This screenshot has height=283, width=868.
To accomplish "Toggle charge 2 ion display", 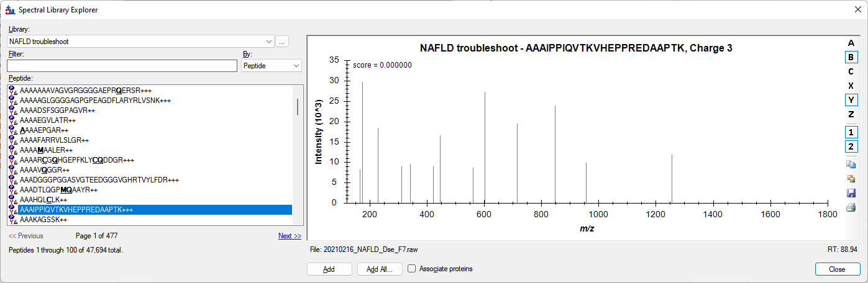I will pyautogui.click(x=851, y=146).
